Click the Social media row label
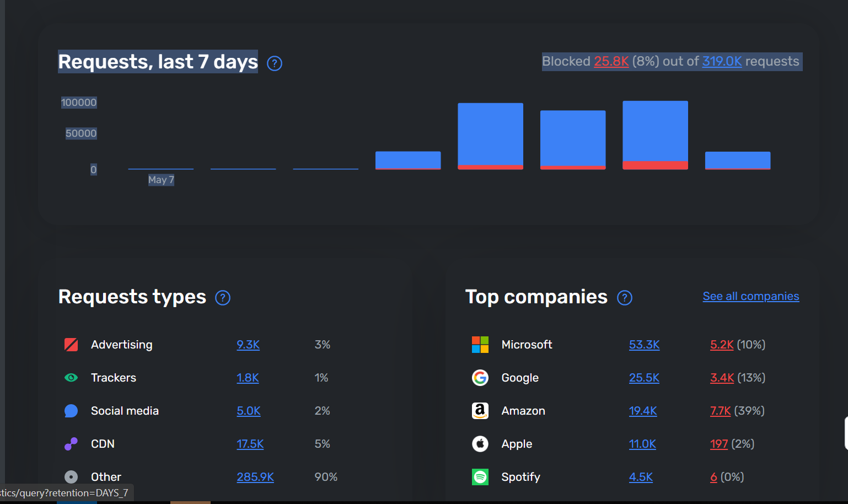The height and width of the screenshot is (504, 848). pos(125,411)
